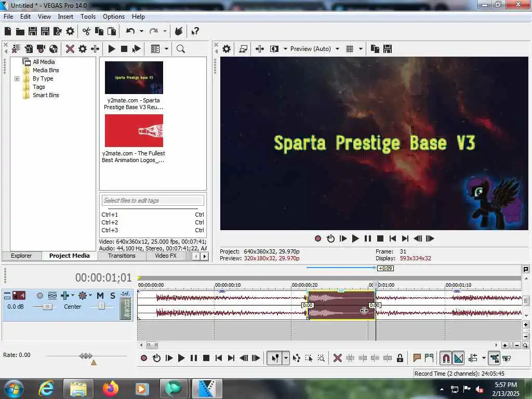Open Project Media Views dropdown arrow

[x=166, y=49]
